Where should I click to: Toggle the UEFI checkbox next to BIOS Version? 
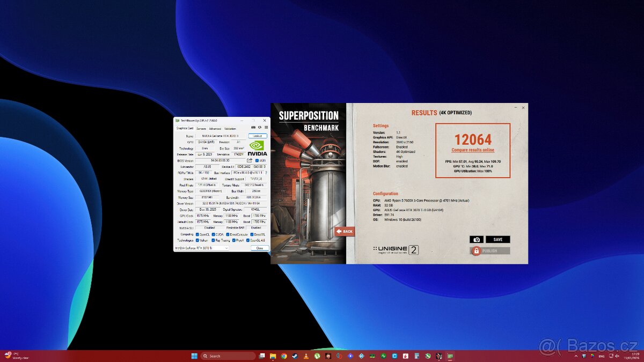pyautogui.click(x=257, y=160)
